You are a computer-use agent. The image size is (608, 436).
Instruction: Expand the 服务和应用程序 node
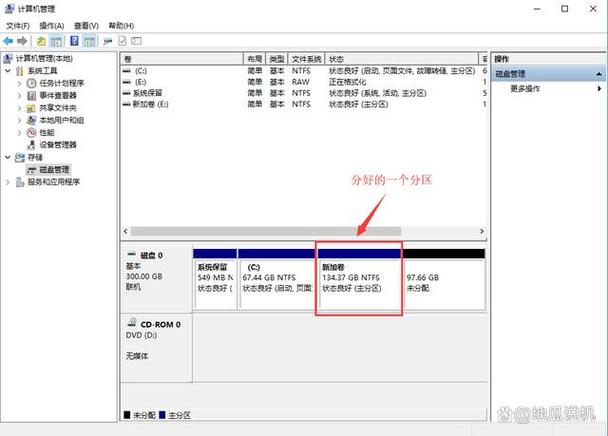[8, 182]
